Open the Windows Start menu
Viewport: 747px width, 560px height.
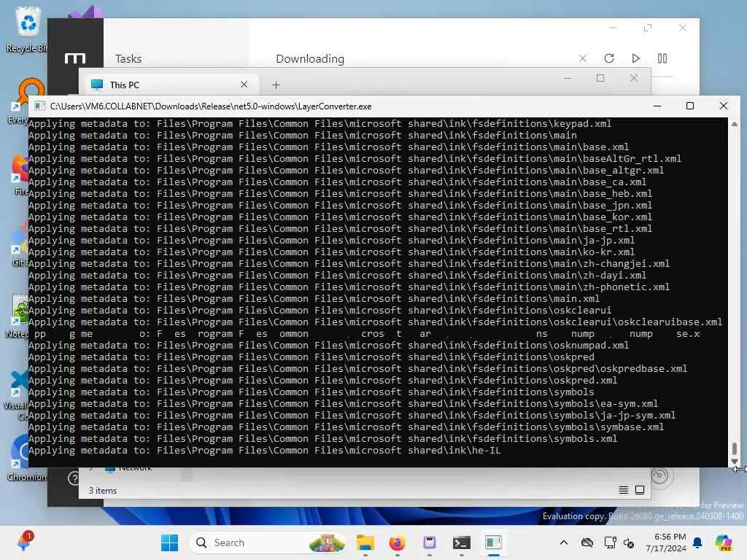pyautogui.click(x=169, y=542)
